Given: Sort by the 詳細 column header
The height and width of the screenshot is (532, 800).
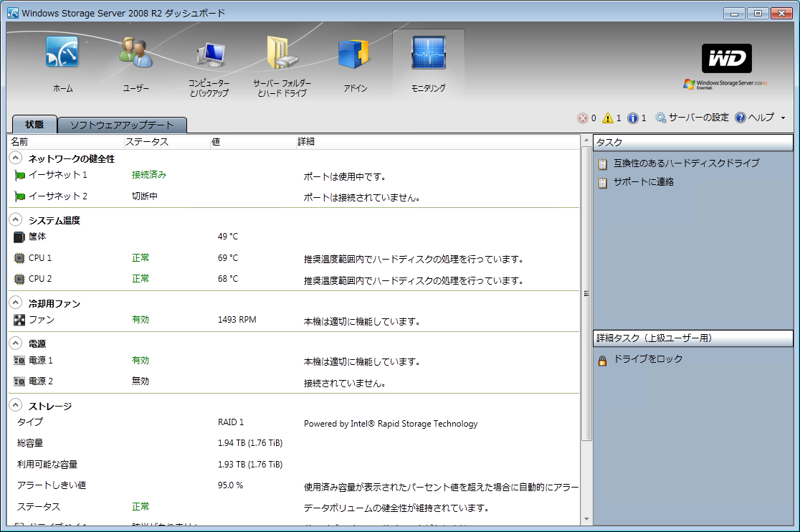Looking at the screenshot, I should pos(438,142).
